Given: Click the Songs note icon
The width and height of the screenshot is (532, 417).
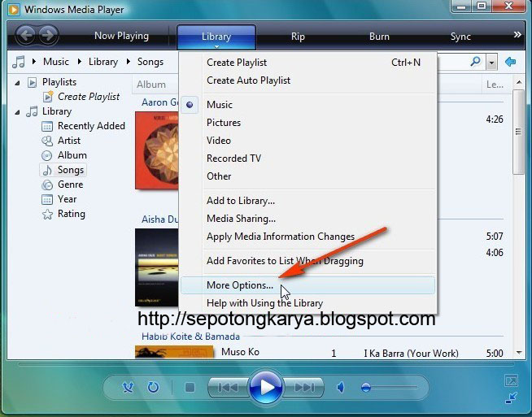Looking at the screenshot, I should click(47, 170).
